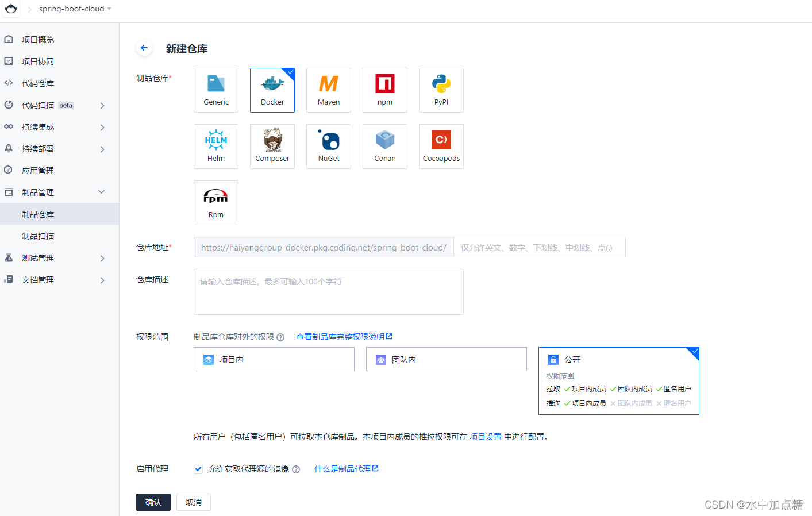Expand the 文档管理 sidebar chevron
Viewport: 812px width, 516px height.
102,280
